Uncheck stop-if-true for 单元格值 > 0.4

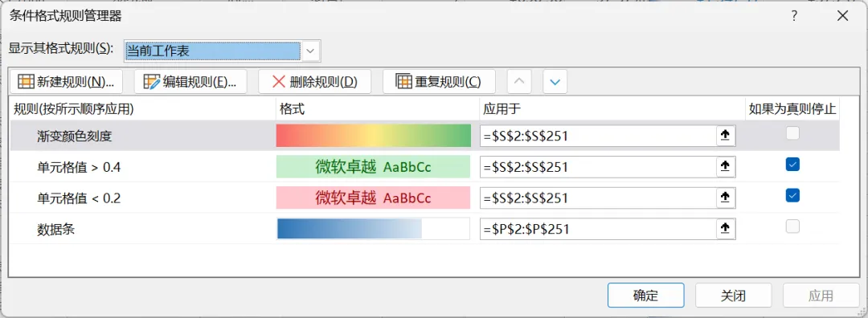pyautogui.click(x=792, y=165)
